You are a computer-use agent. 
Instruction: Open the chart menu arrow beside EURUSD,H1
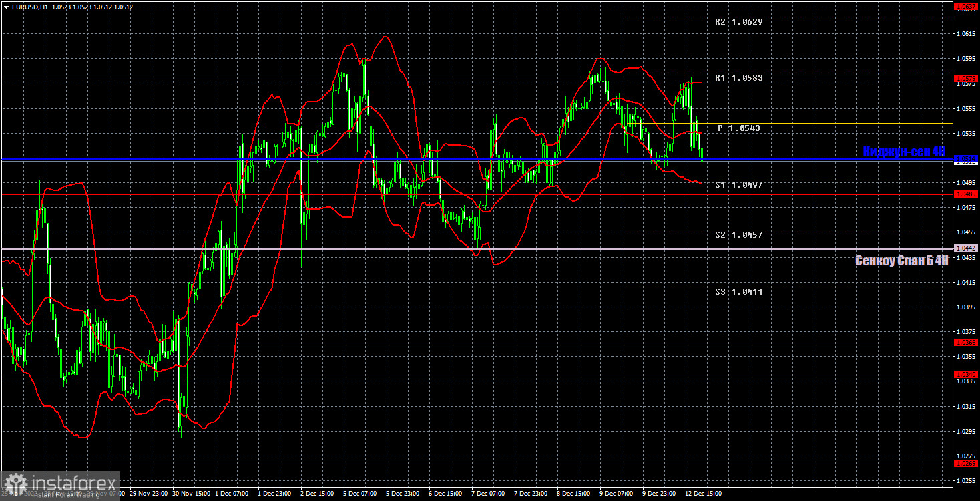6,7
